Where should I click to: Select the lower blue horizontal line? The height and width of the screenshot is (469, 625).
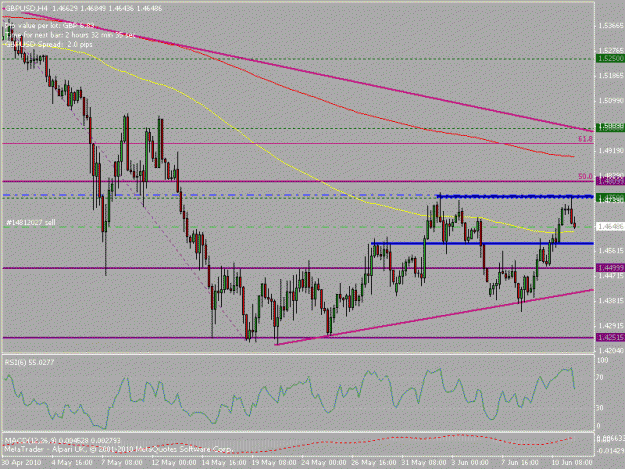coord(482,243)
